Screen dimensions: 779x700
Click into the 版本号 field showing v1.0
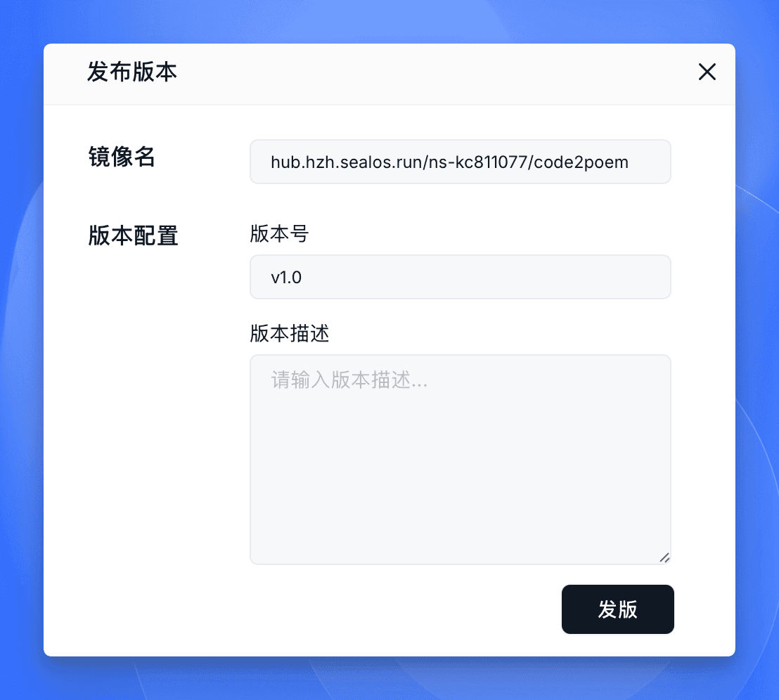pyautogui.click(x=460, y=277)
